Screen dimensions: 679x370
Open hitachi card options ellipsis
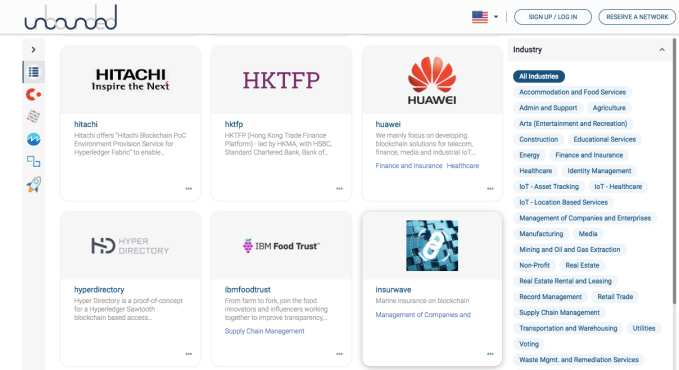(x=189, y=188)
